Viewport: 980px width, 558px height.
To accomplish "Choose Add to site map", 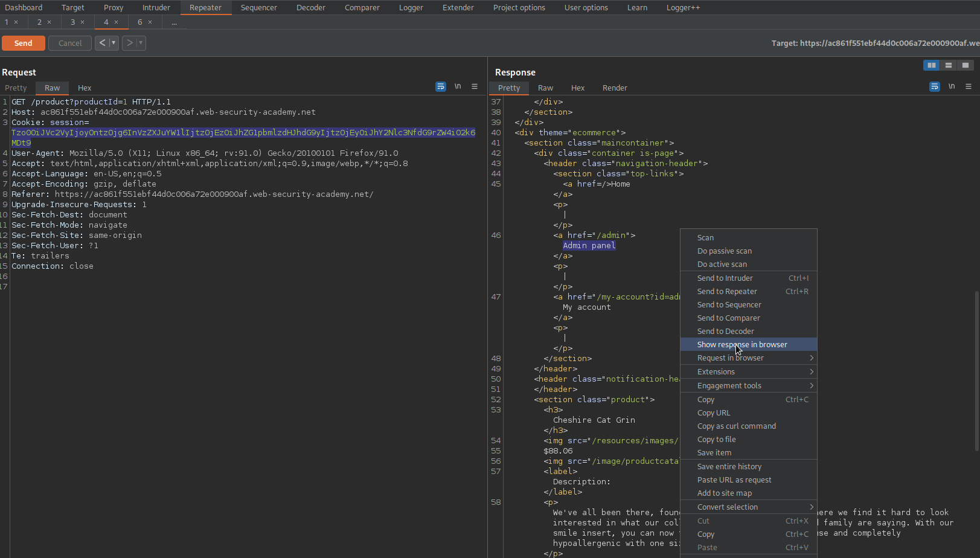I will [749, 493].
